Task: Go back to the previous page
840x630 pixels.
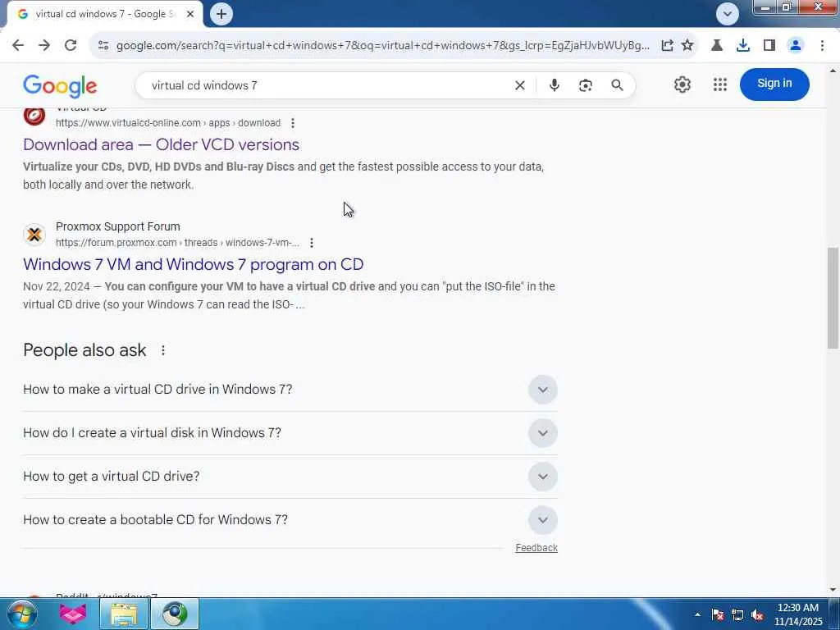Action: pyautogui.click(x=18, y=46)
